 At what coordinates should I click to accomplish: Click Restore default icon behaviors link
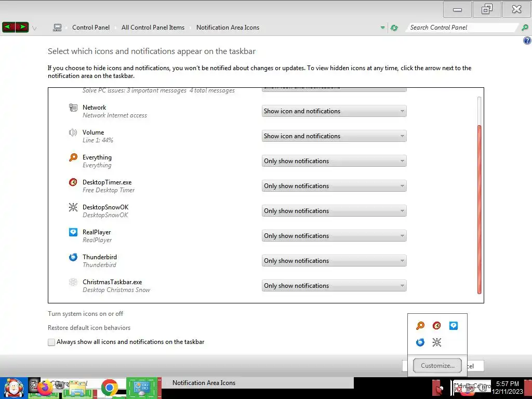click(89, 328)
